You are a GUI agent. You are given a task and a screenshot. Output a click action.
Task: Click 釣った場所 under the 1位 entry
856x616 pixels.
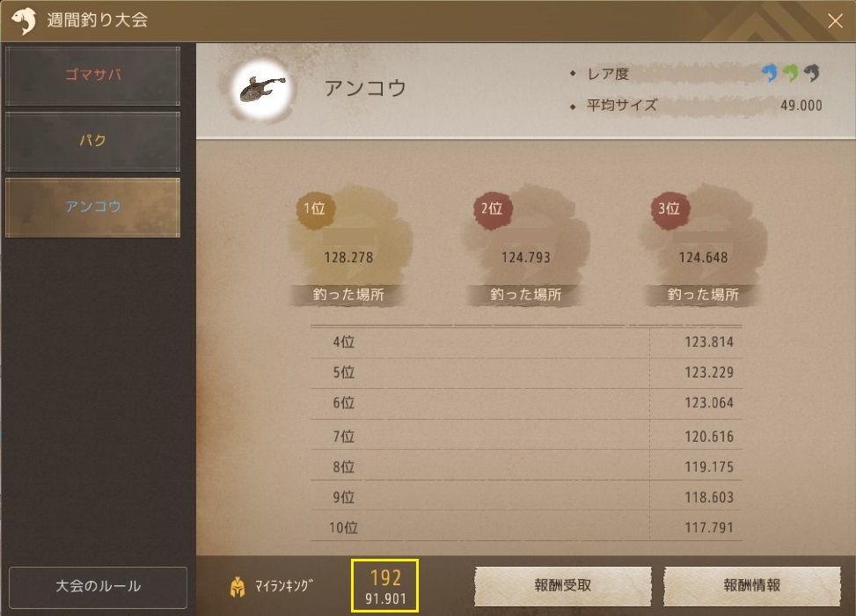(348, 295)
